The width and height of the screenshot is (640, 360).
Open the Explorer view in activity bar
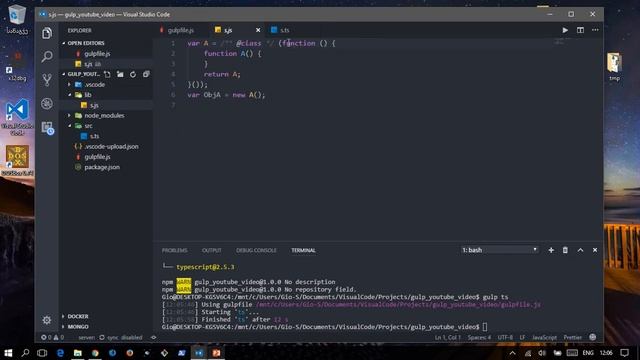[x=47, y=33]
